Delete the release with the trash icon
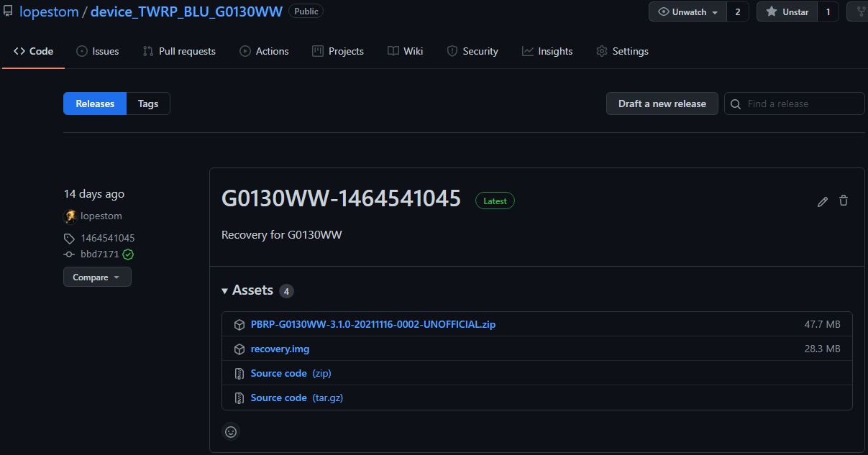 844,201
